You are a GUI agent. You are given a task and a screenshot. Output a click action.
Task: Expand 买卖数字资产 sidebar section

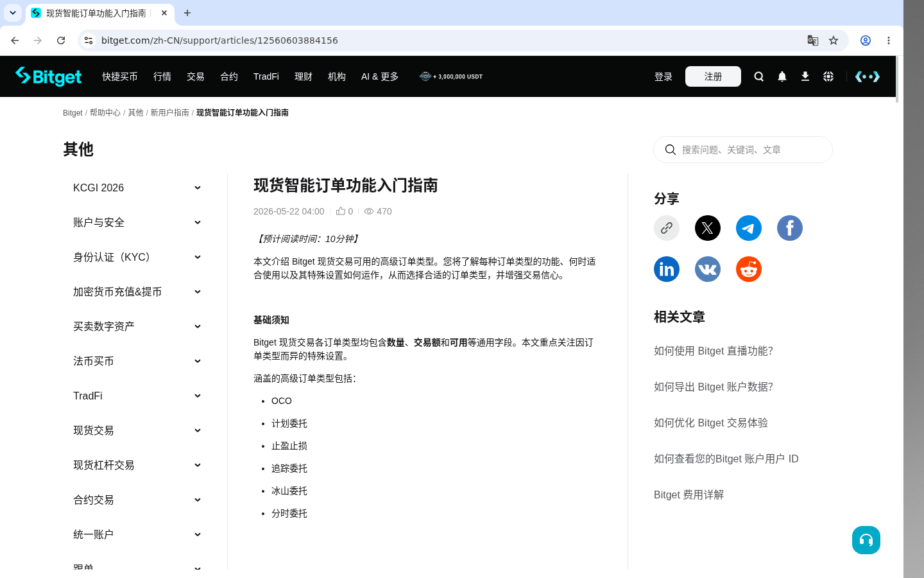coord(137,326)
